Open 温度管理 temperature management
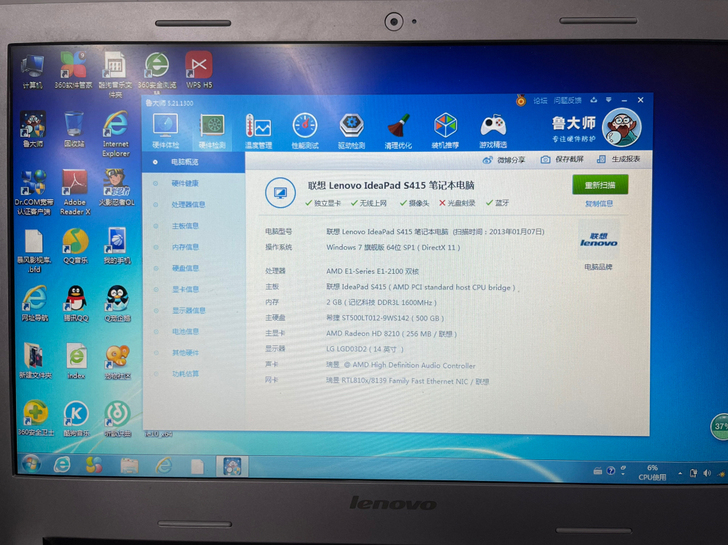Screen dimensions: 728x545 tap(258, 131)
